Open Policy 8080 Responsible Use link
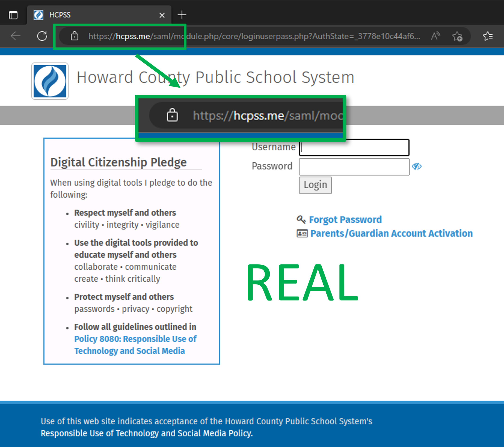Screen dimensions: 504x448 135,345
